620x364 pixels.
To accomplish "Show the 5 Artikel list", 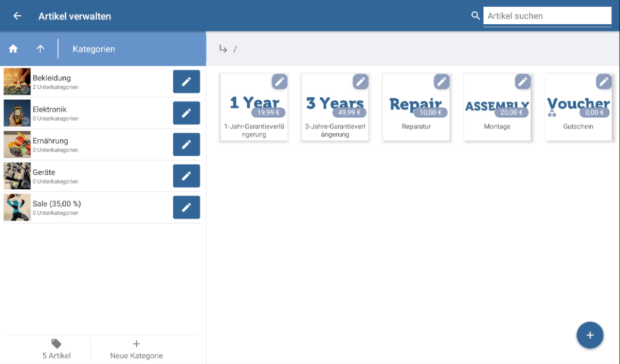I will 57,350.
